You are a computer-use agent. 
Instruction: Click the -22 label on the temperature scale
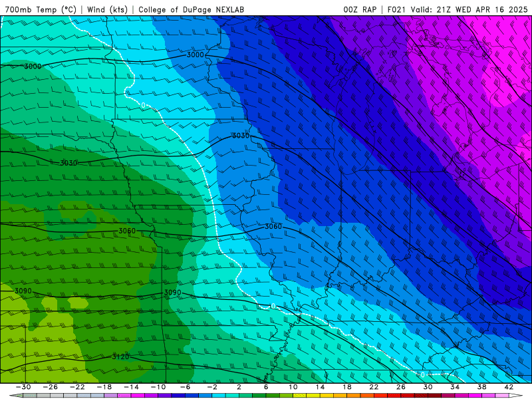coord(77,387)
